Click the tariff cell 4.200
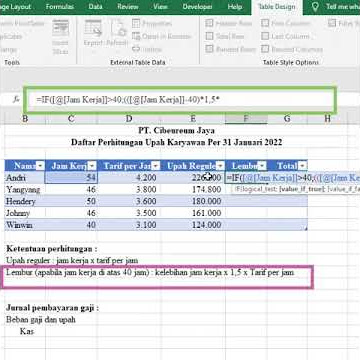Screen dimensions: 360x360 point(129,178)
